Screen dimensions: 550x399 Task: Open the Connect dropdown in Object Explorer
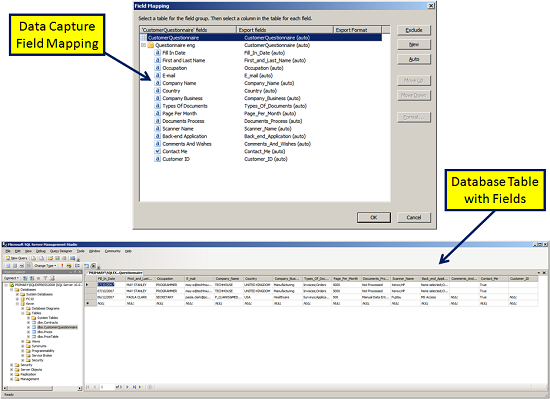coord(12,278)
